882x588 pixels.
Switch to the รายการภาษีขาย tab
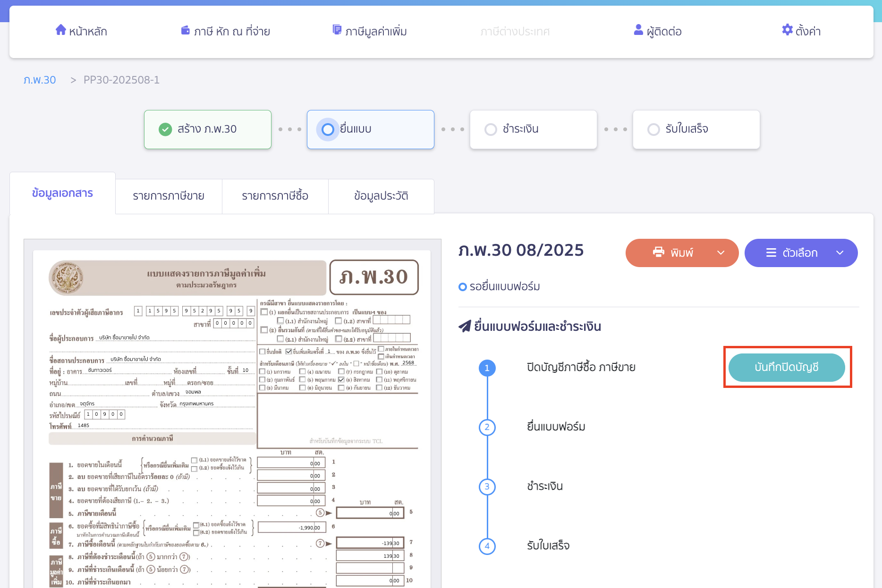(169, 196)
